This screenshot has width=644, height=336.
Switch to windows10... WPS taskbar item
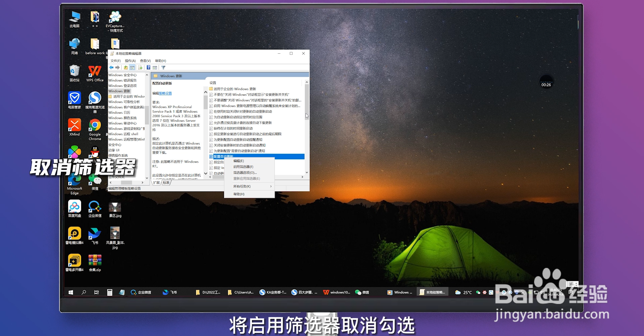pos(336,292)
